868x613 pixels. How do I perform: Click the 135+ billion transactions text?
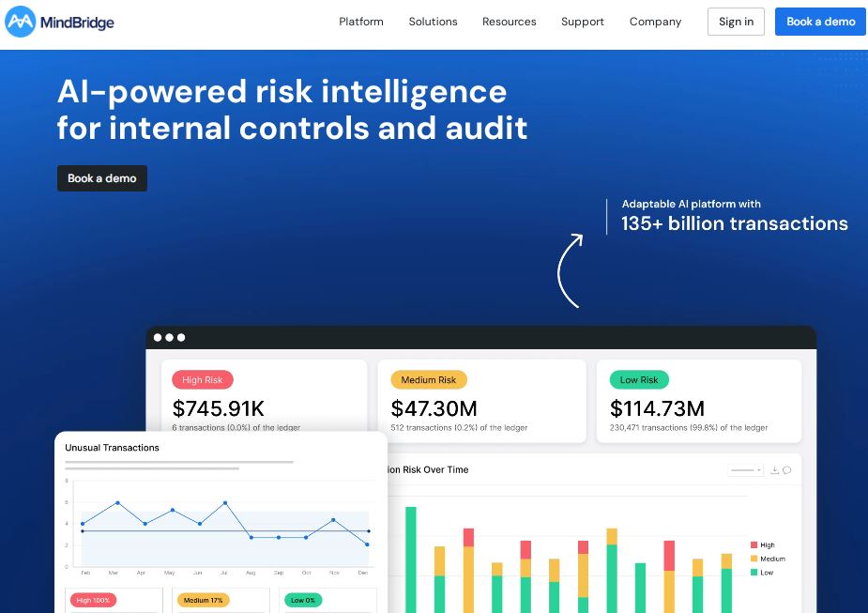(734, 223)
